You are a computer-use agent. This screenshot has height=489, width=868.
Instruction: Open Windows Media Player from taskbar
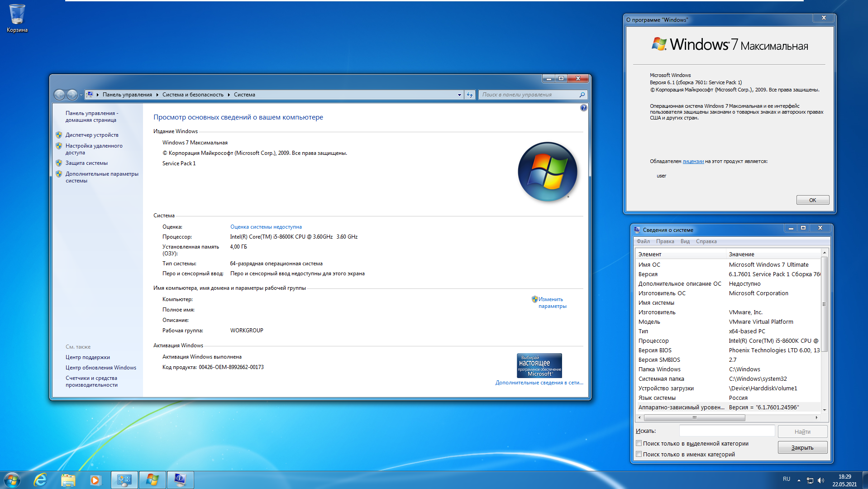tap(95, 480)
